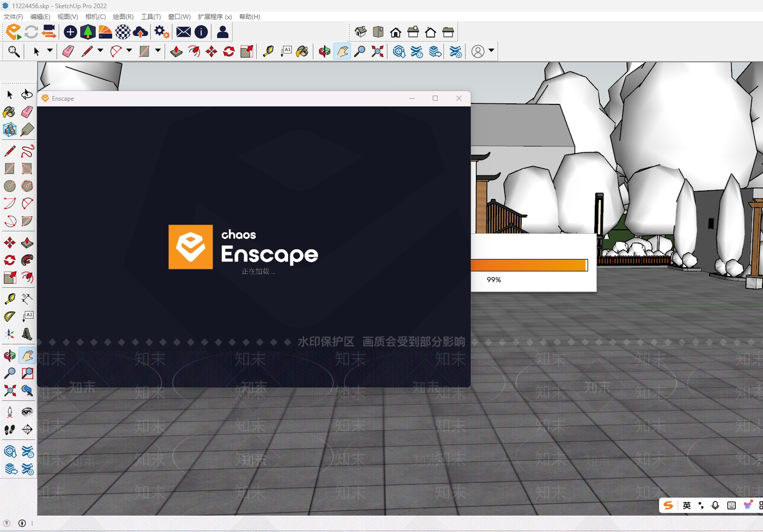Image resolution: width=763 pixels, height=532 pixels.
Task: Open the 帮助(H) menu
Action: coord(249,17)
